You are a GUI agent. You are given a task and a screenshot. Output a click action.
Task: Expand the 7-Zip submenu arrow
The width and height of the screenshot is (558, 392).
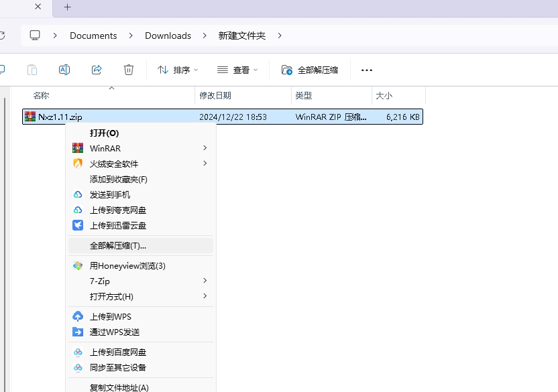[205, 281]
